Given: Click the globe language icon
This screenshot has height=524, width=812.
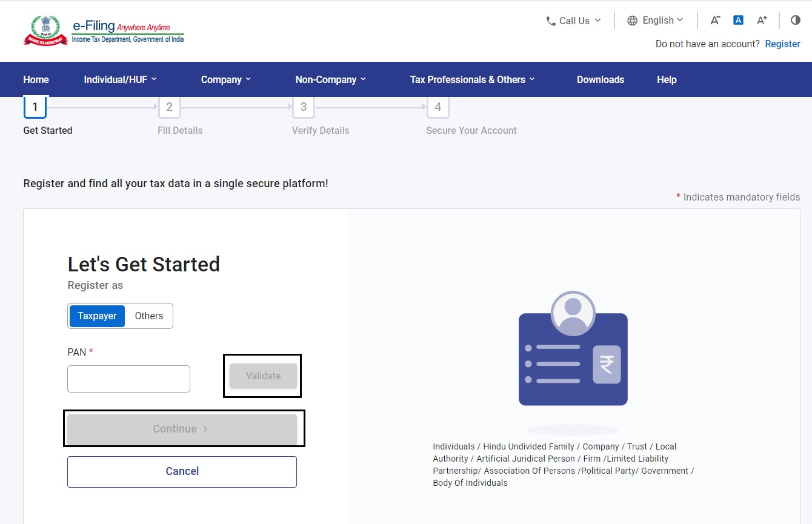Looking at the screenshot, I should (632, 20).
